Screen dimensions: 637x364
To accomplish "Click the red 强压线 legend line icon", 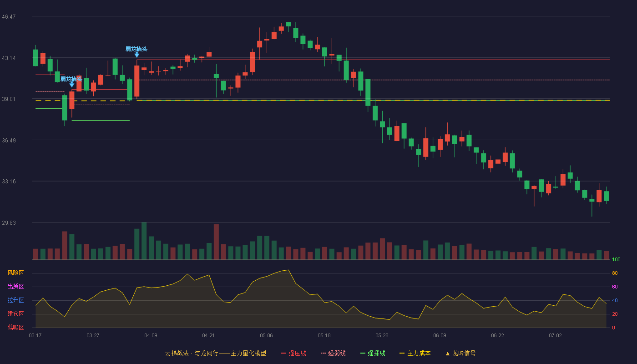I will (x=284, y=353).
